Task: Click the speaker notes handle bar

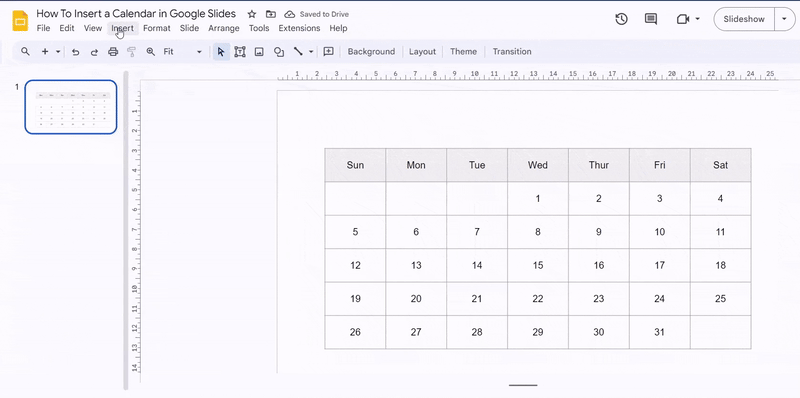Action: click(x=523, y=385)
